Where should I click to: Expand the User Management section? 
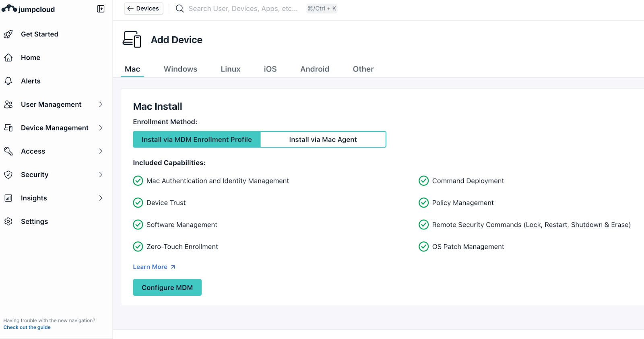[100, 104]
